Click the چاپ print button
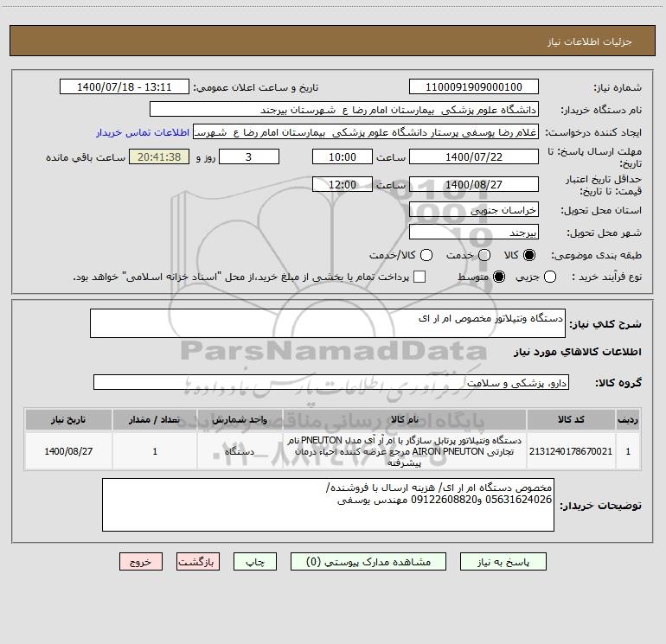The height and width of the screenshot is (644, 666). [x=255, y=562]
